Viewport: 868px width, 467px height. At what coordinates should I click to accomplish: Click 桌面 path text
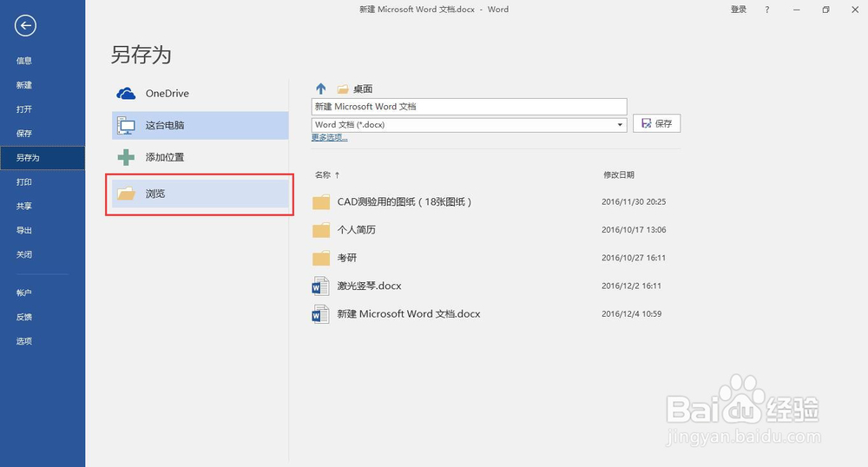click(x=363, y=89)
